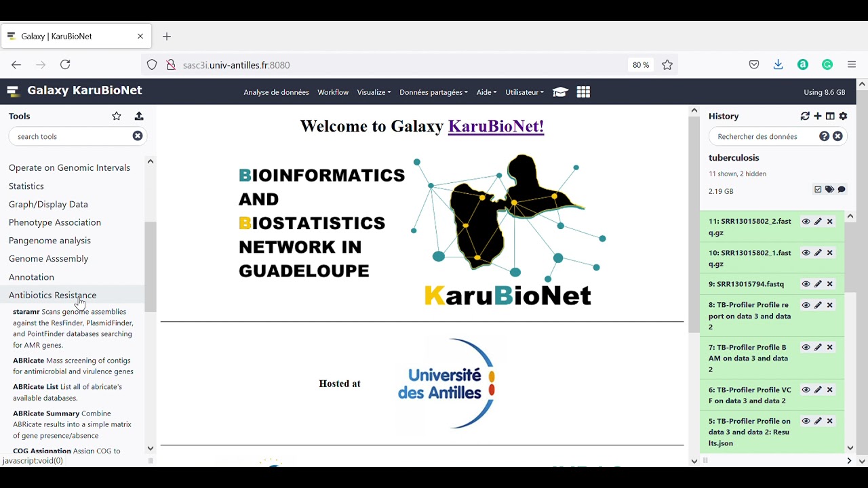Delete TB-Profiler VCF dataset 6
The width and height of the screenshot is (868, 488).
point(829,390)
